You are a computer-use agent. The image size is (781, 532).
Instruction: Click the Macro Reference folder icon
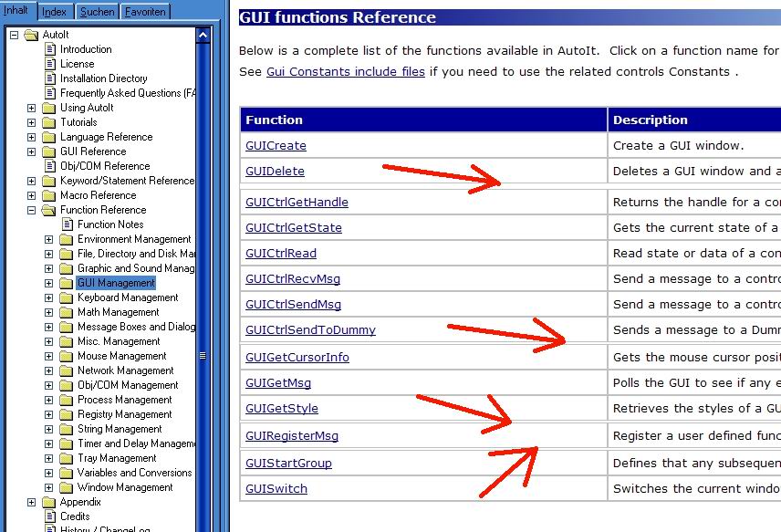[49, 196]
